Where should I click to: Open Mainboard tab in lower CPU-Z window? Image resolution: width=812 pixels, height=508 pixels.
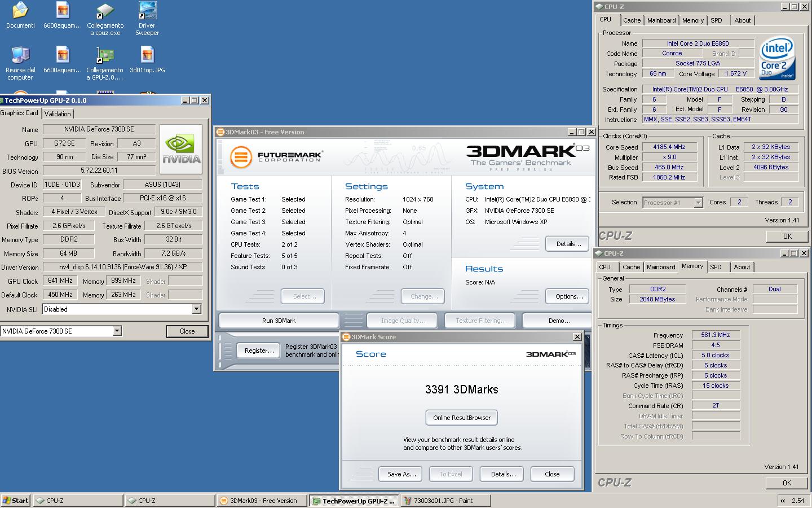coord(661,267)
